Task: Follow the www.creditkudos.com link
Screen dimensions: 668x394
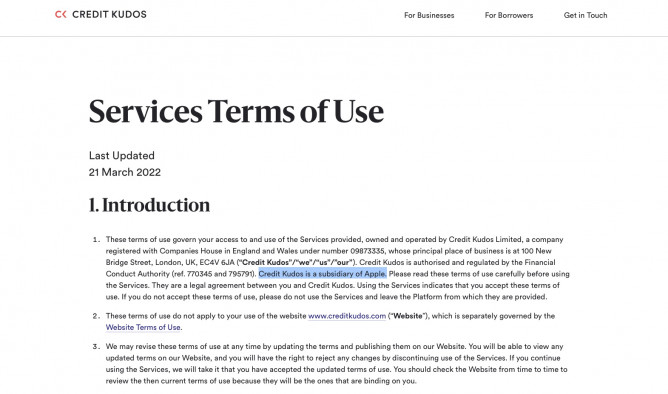Action: 347,316
